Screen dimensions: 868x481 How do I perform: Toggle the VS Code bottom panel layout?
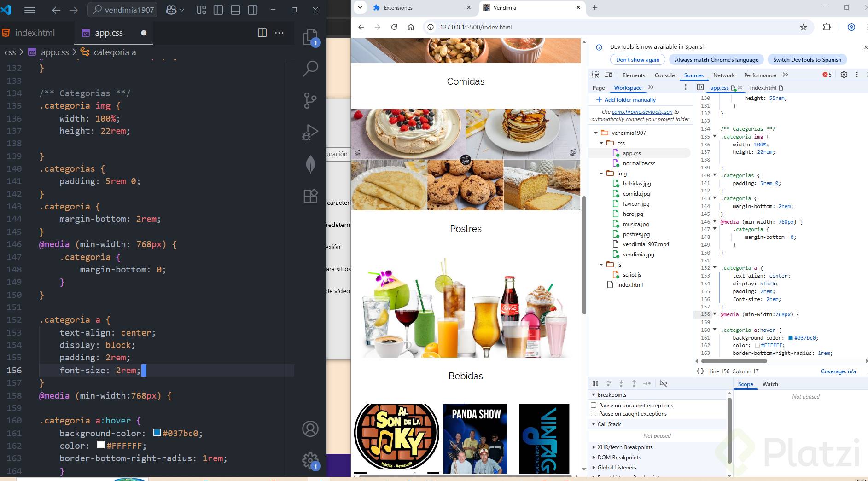point(235,10)
